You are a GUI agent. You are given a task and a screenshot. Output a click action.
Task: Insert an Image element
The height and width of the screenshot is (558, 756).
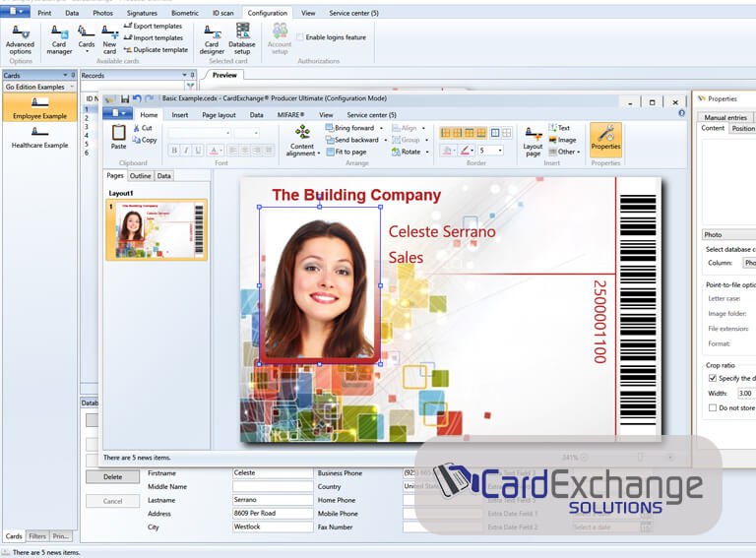[562, 140]
